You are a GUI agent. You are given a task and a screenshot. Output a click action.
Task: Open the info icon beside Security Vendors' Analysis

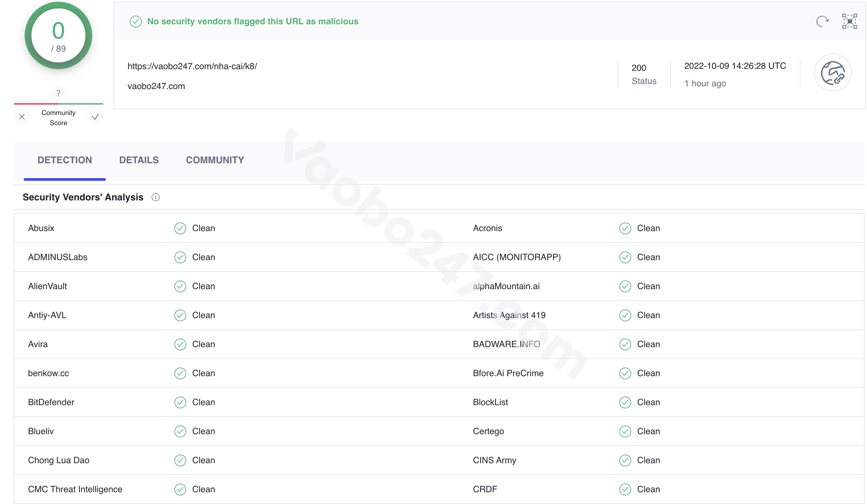[156, 197]
